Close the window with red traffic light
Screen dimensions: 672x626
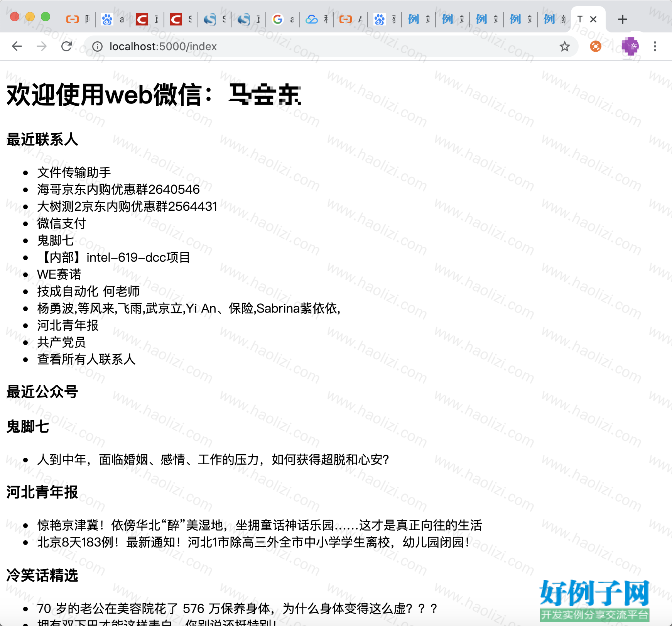(15, 17)
